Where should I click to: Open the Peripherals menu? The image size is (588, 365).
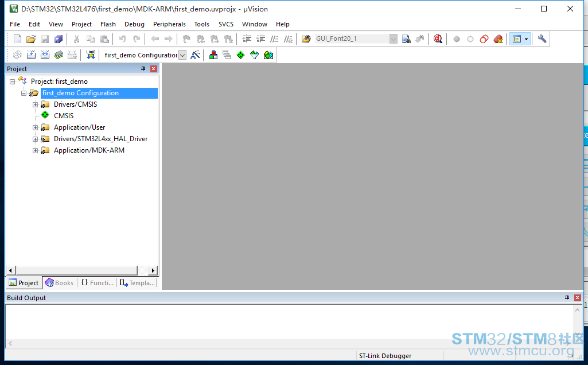(169, 24)
